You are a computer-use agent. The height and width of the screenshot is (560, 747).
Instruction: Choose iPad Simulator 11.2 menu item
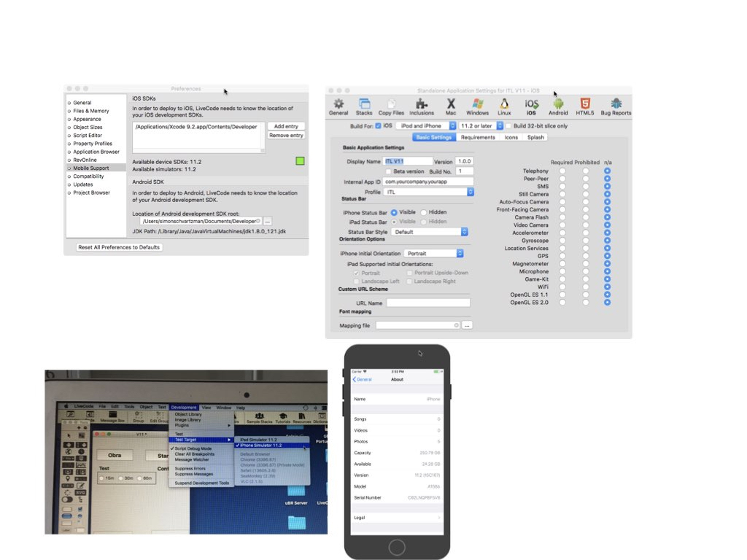point(271,440)
